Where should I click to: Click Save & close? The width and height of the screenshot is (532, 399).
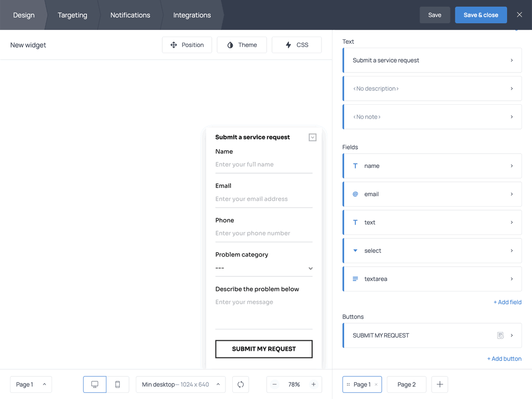[x=480, y=15]
